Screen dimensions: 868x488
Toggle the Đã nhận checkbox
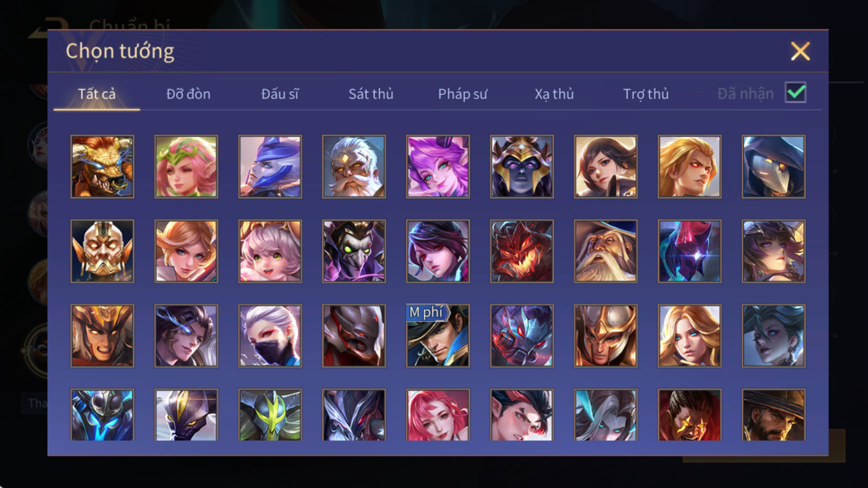coord(795,93)
